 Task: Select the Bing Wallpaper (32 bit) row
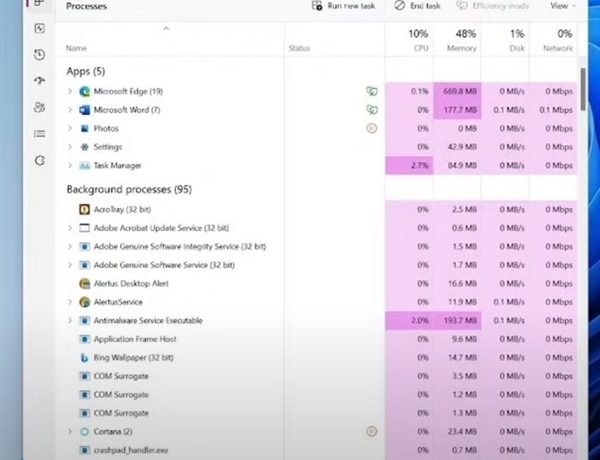click(316, 358)
